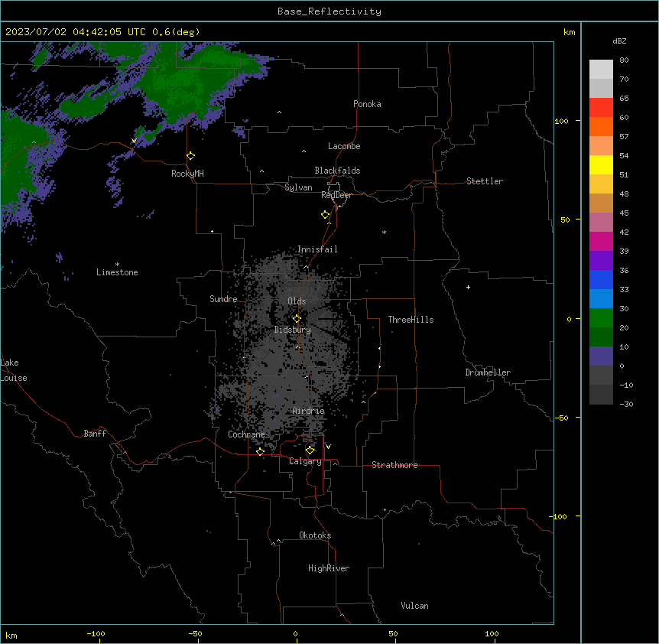The height and width of the screenshot is (644, 659).
Task: Click the 0 km tick on bottom axis
Action: 295,633
